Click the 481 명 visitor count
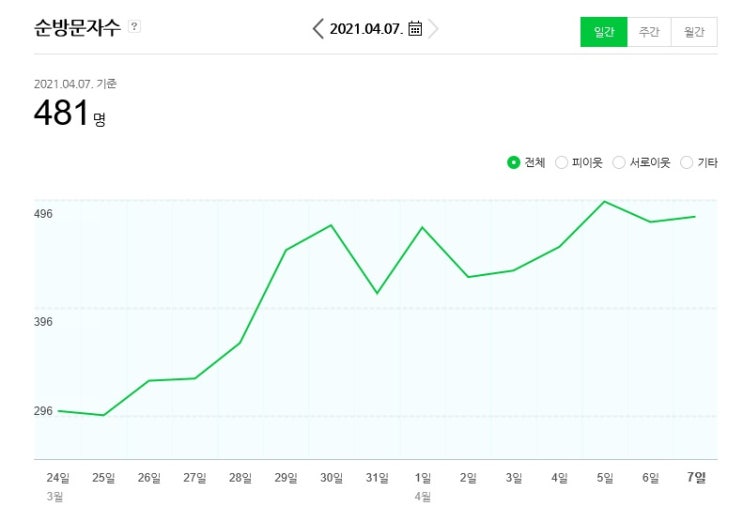The image size is (743, 506). point(70,113)
